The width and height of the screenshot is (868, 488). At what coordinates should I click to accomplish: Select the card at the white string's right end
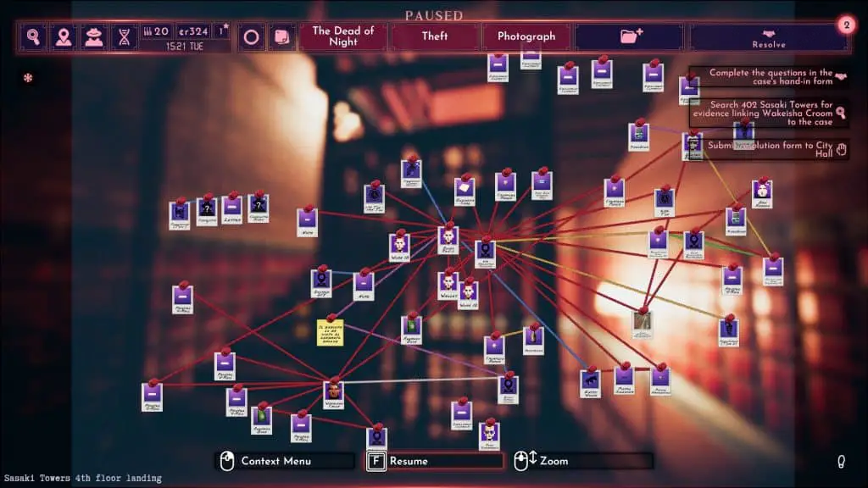click(x=509, y=390)
